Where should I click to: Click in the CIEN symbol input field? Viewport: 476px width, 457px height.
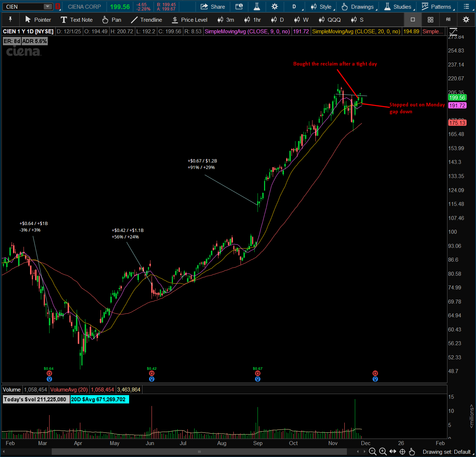(x=24, y=7)
